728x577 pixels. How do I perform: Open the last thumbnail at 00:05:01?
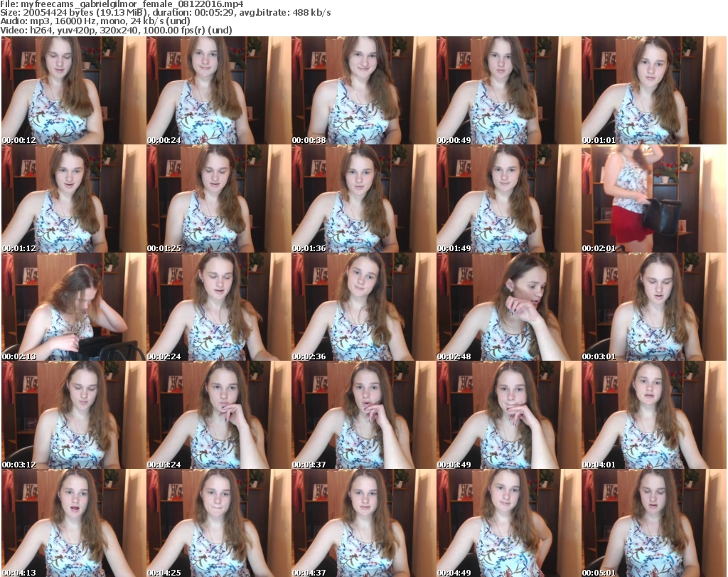point(653,523)
